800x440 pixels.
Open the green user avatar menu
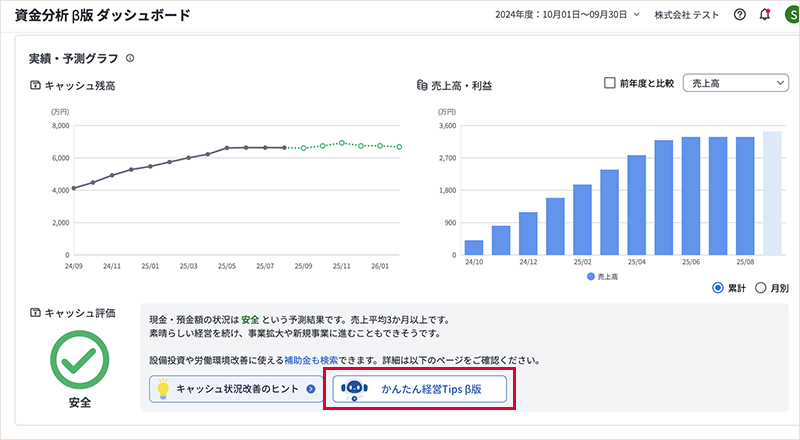pyautogui.click(x=789, y=16)
